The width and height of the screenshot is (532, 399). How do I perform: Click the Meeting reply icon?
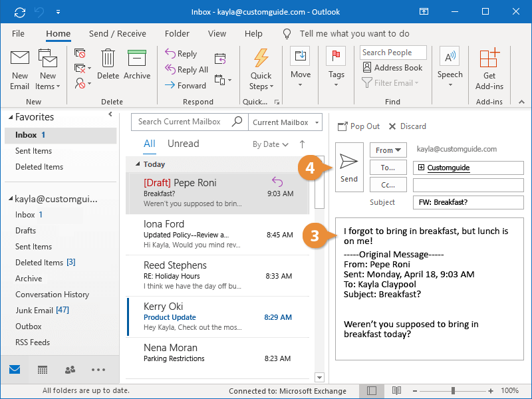[x=220, y=59]
